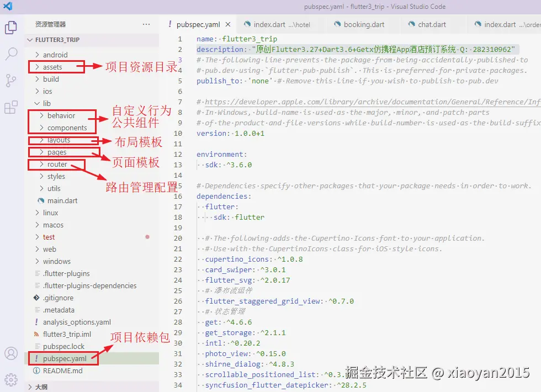Switch to the pubspec.yaml editor tab

[198, 24]
